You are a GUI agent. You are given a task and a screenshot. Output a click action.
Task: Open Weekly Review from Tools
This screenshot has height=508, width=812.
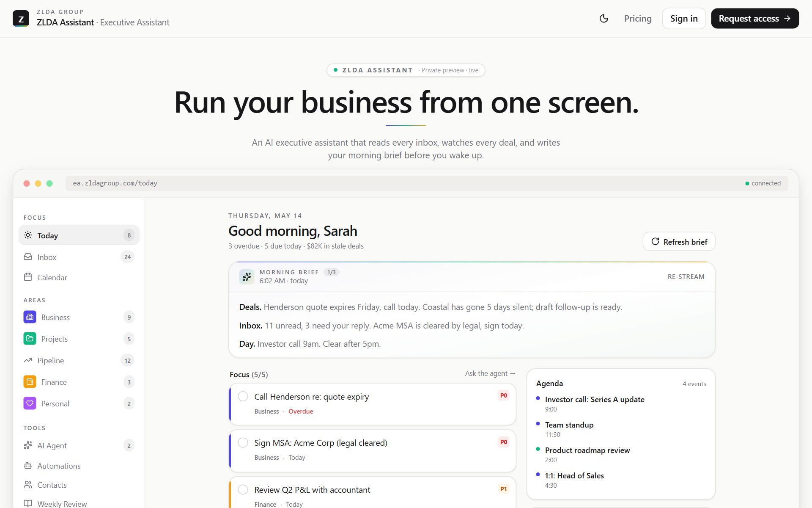point(79,503)
